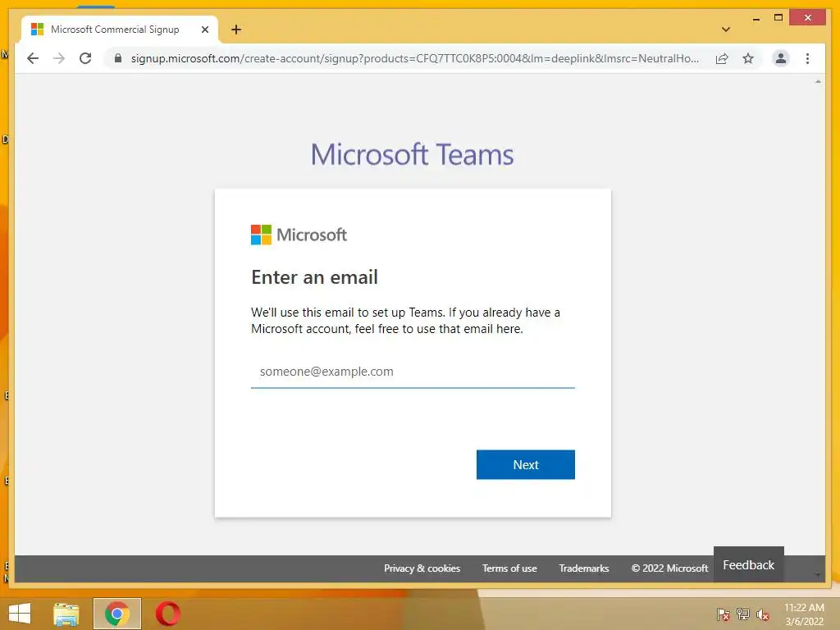Open Terms of use link
The height and width of the screenshot is (630, 840).
click(x=509, y=568)
